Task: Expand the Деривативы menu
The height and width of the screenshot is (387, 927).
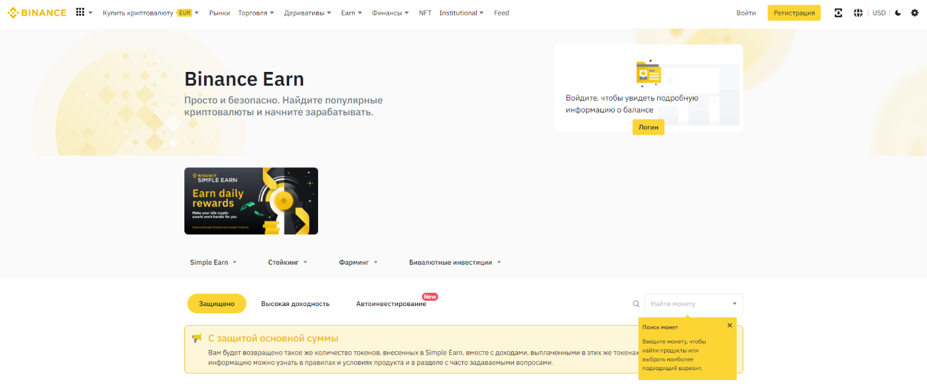Action: (307, 13)
